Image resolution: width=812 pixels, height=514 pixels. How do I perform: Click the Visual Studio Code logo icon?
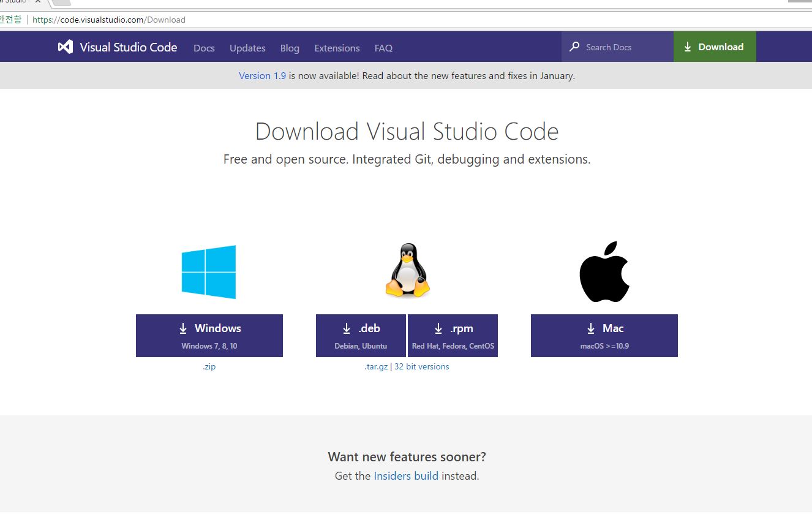(x=66, y=47)
